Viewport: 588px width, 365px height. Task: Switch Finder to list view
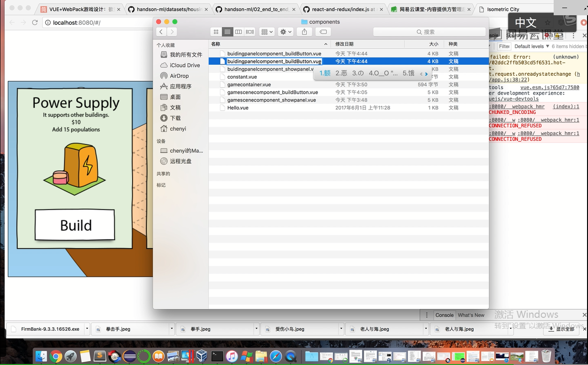pos(227,32)
